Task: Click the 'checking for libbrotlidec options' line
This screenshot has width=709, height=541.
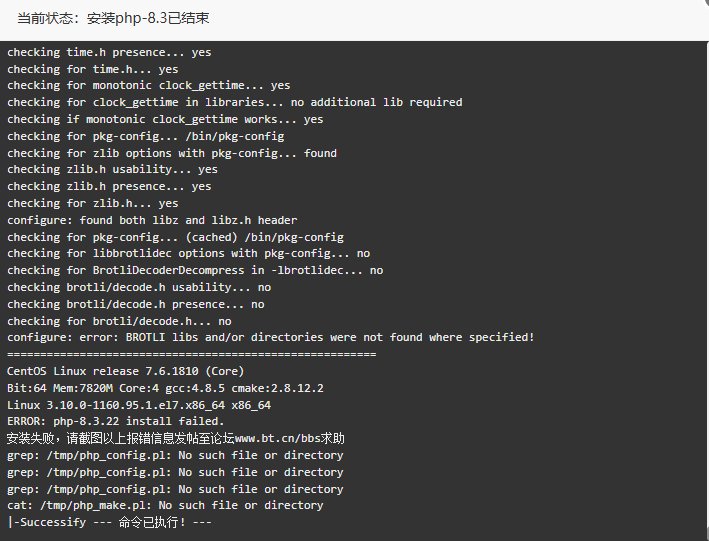Action: pyautogui.click(x=188, y=253)
